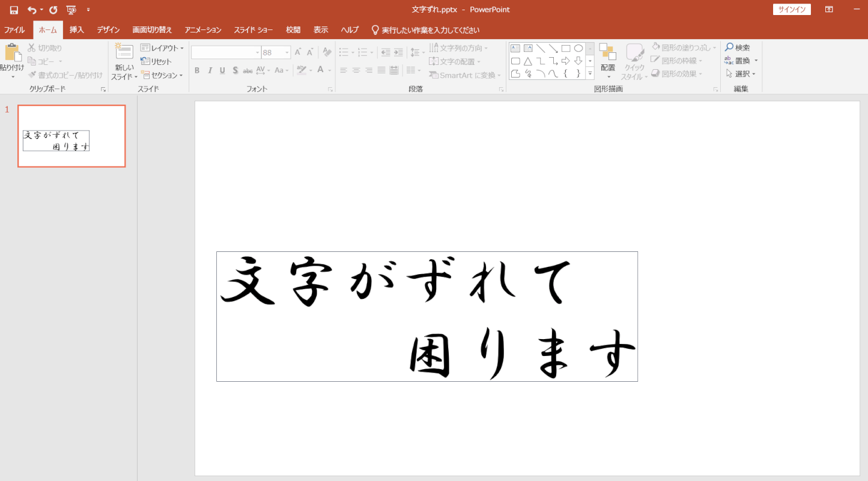Open the Transitions (画面切り替え) tab
Screen dimensions: 868x481
pos(153,30)
